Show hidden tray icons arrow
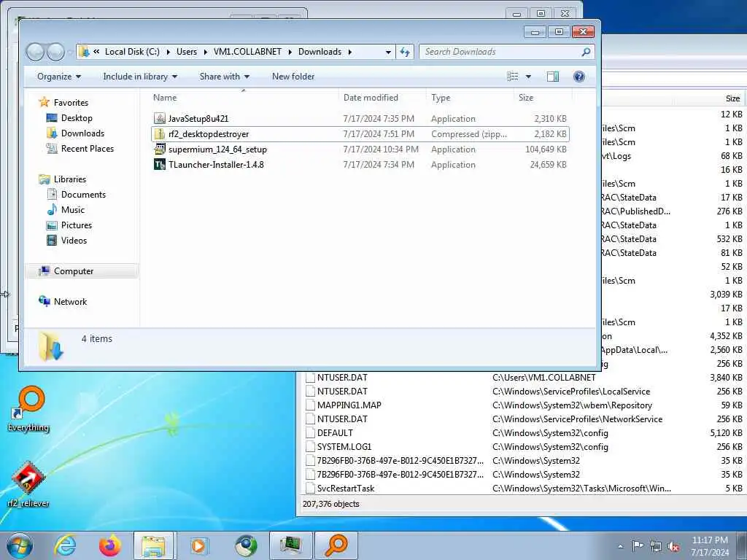747x560 pixels. tap(620, 547)
